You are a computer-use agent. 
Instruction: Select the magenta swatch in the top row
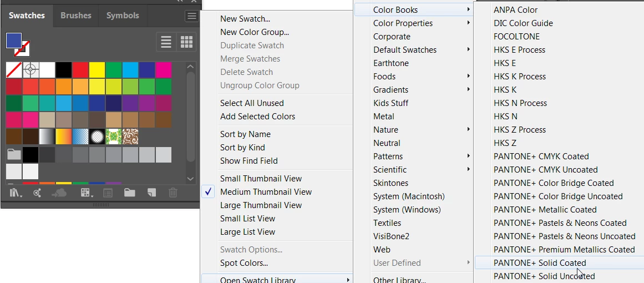pos(164,70)
